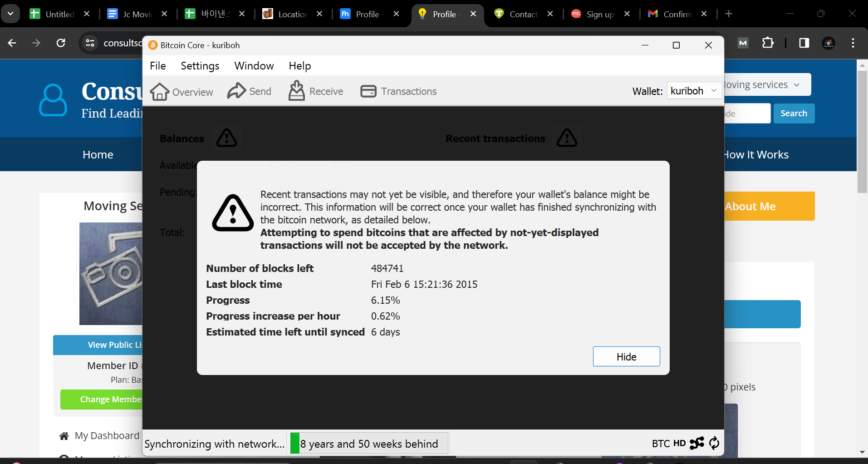Click the '6 days' estimated time value
The width and height of the screenshot is (868, 464).
[x=385, y=332]
